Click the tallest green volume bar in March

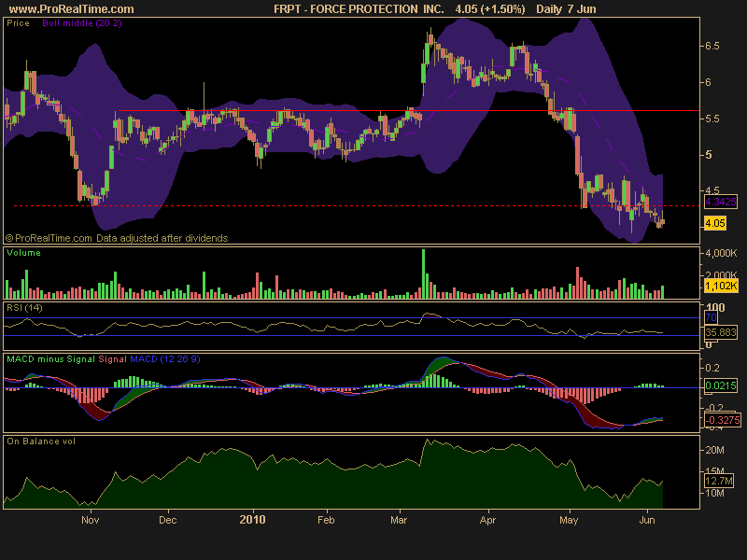click(423, 273)
